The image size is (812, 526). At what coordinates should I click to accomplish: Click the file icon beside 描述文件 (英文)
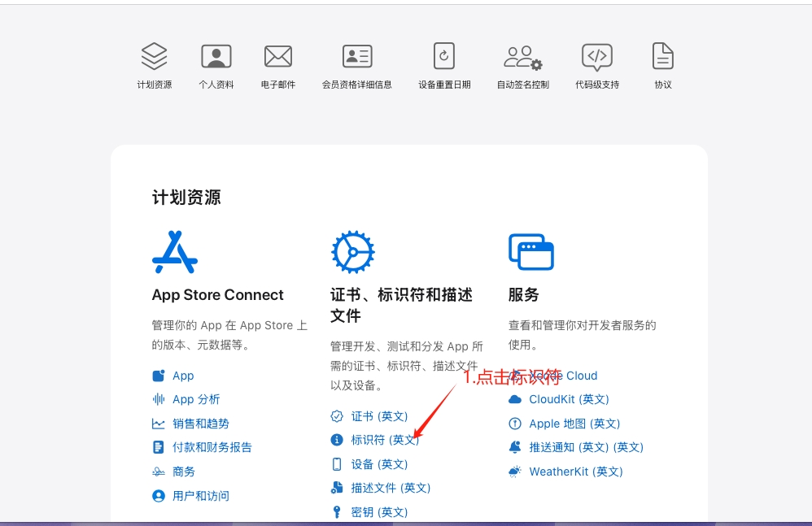tap(337, 487)
